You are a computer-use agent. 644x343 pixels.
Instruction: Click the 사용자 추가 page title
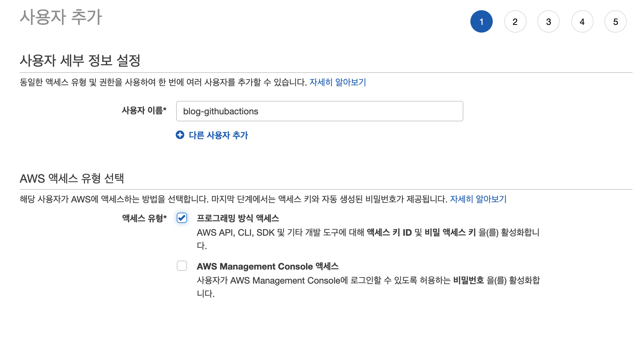pyautogui.click(x=61, y=17)
